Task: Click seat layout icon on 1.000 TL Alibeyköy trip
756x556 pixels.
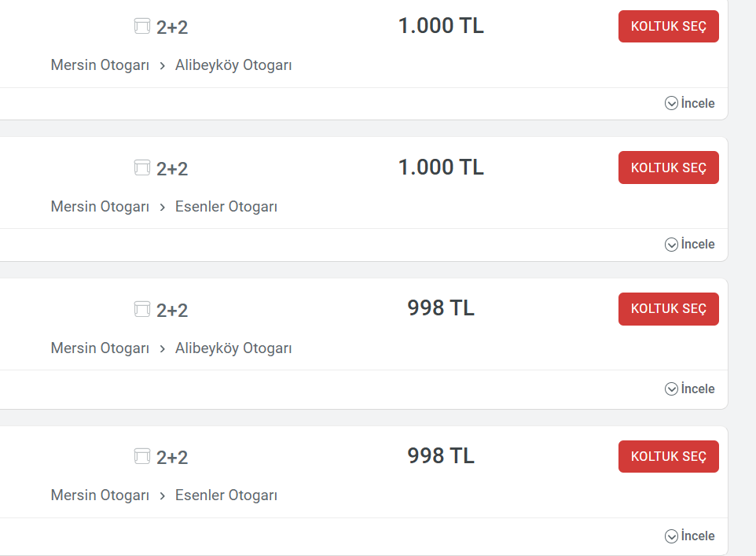Action: 141,27
